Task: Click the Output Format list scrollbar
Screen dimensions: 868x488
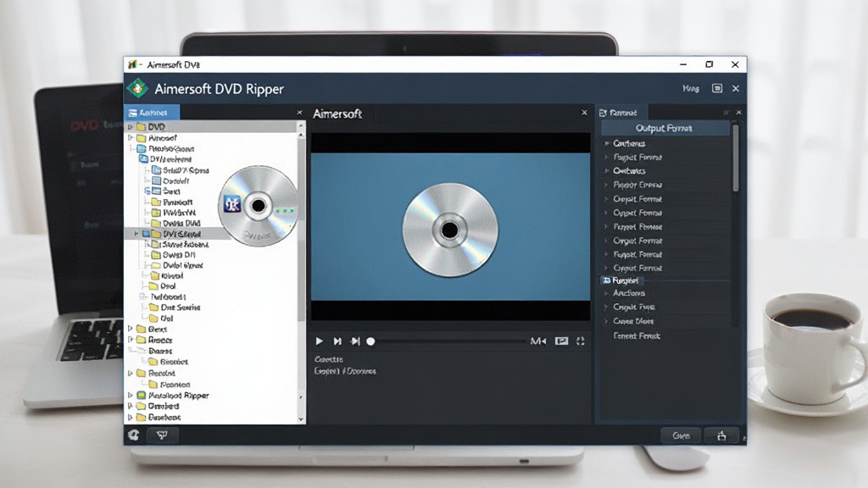Action: [x=736, y=159]
